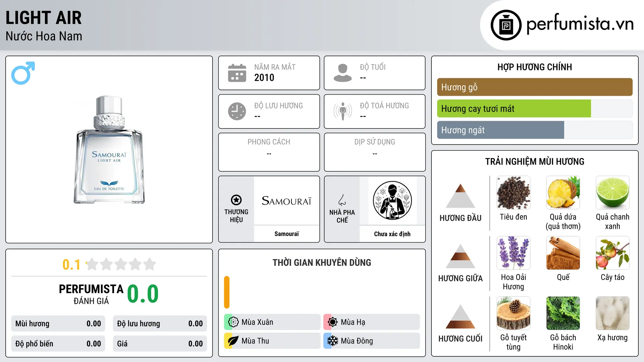Click the Mùi hương score row
The height and width of the screenshot is (362, 644).
tap(58, 324)
